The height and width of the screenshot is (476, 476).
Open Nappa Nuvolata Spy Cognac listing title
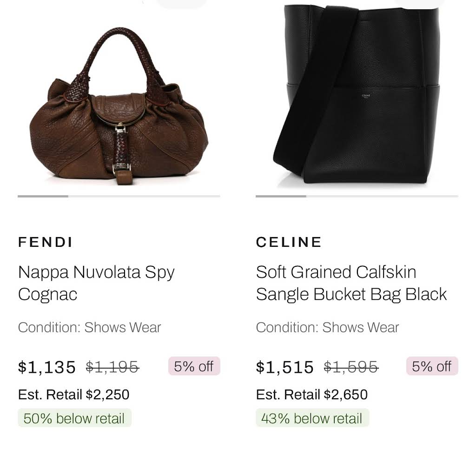click(x=96, y=283)
